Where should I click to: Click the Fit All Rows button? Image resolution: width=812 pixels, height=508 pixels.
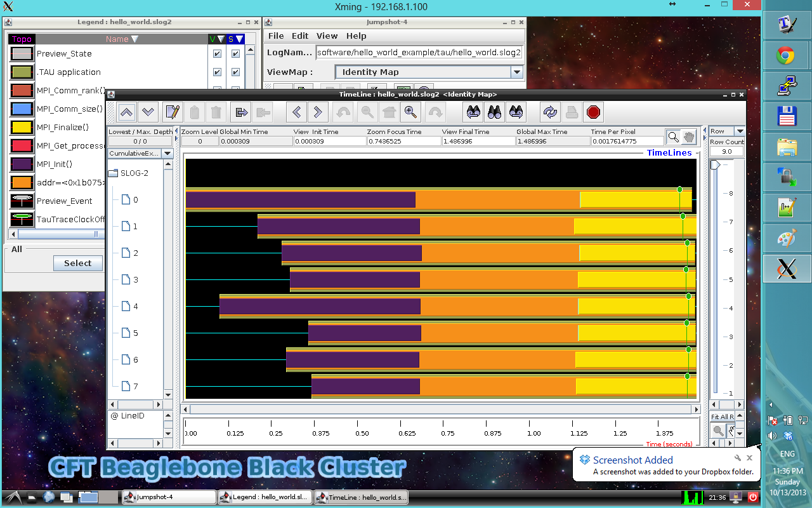722,417
